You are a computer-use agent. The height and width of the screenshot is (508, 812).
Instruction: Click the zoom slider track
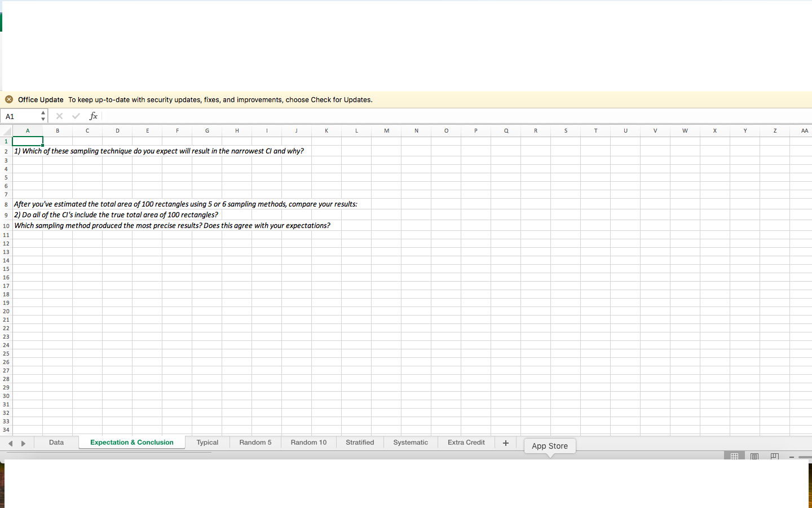(805, 457)
